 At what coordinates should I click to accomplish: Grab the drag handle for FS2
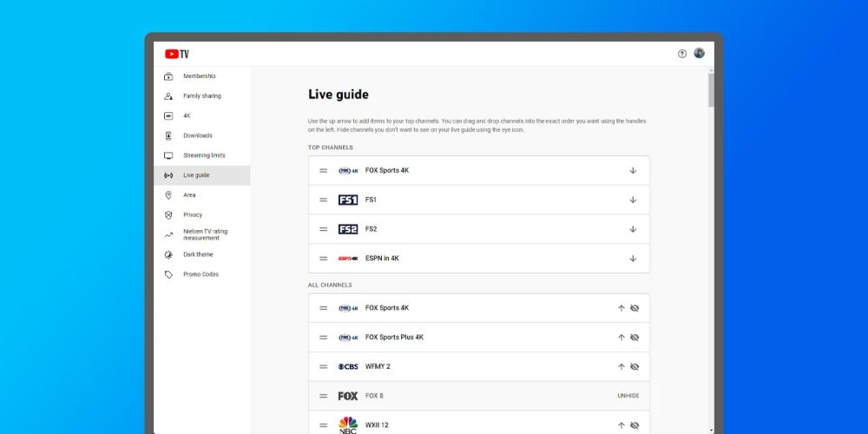coord(323,229)
